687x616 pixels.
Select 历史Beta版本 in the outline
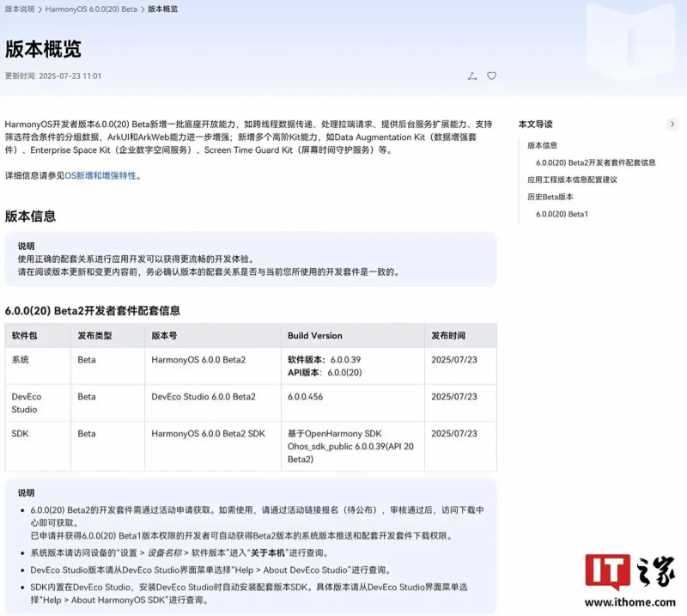550,197
